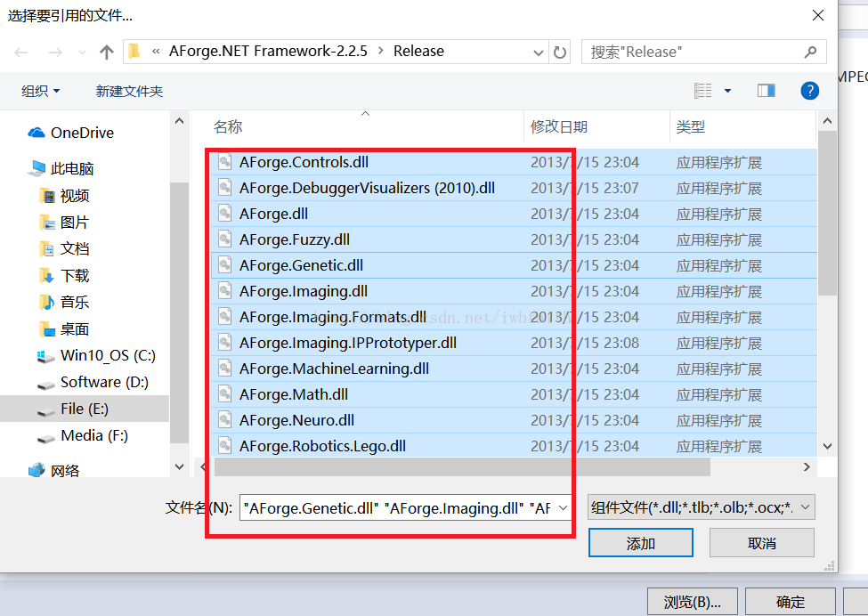Select AForge.Genetic.dll file
The width and height of the screenshot is (868, 616).
pyautogui.click(x=514, y=265)
